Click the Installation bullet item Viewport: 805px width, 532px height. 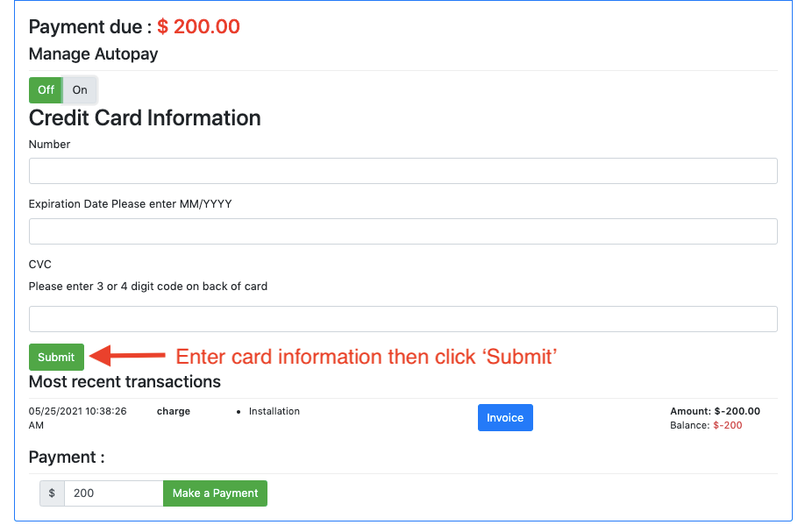274,411
